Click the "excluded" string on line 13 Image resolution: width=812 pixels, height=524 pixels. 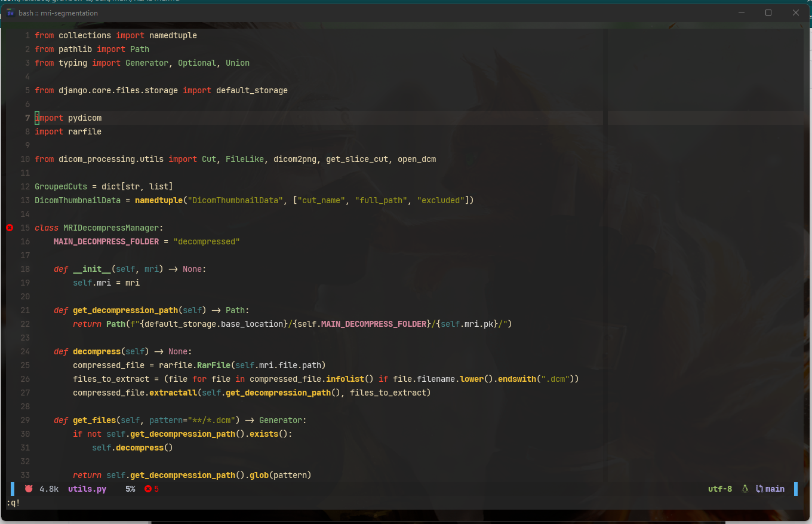coord(441,200)
